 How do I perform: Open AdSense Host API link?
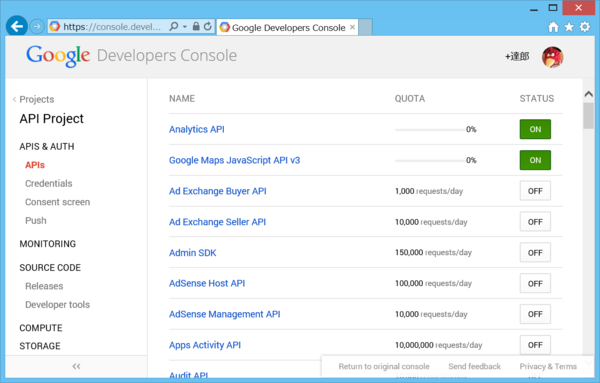click(207, 284)
